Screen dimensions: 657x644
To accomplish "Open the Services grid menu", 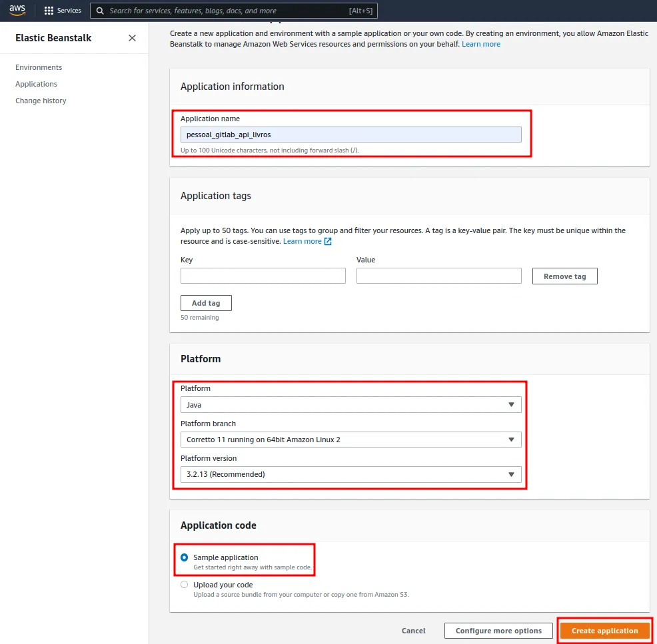I will click(x=49, y=11).
